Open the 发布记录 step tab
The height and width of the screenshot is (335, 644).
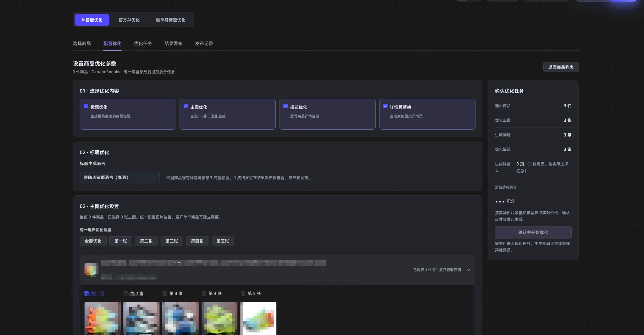(x=204, y=43)
